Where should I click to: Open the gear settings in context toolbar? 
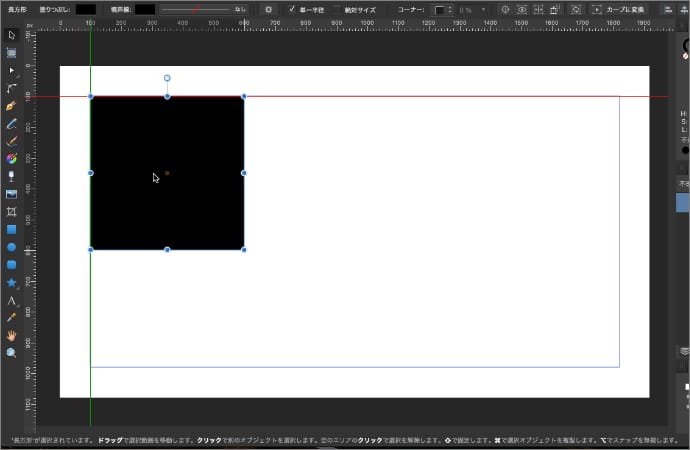point(268,9)
